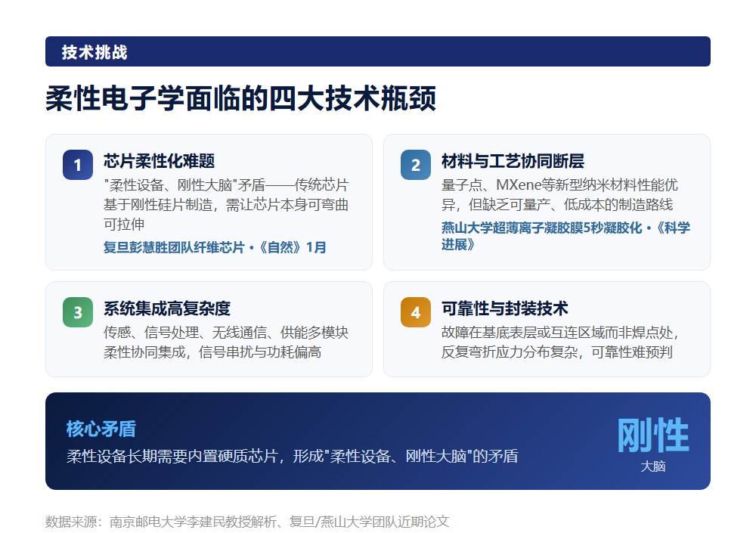Click the heading 系统集成高复杂度
Image resolution: width=756 pixels, height=533 pixels.
[x=167, y=308]
